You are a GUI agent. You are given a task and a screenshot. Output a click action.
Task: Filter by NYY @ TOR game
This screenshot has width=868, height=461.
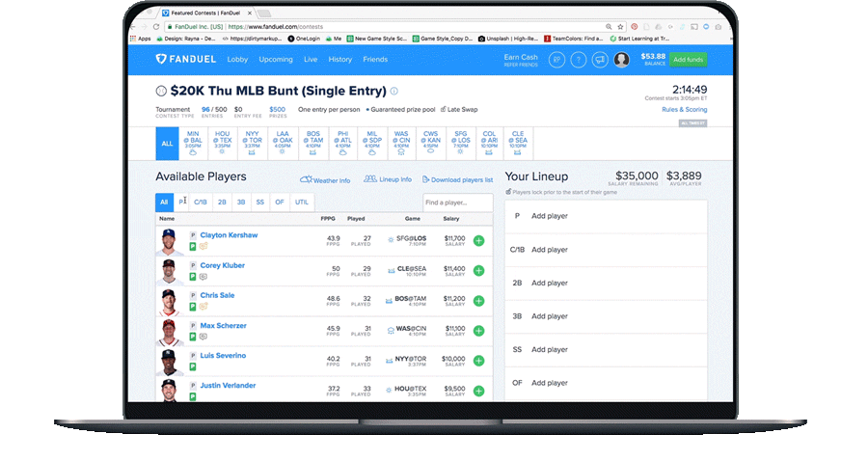pos(253,144)
